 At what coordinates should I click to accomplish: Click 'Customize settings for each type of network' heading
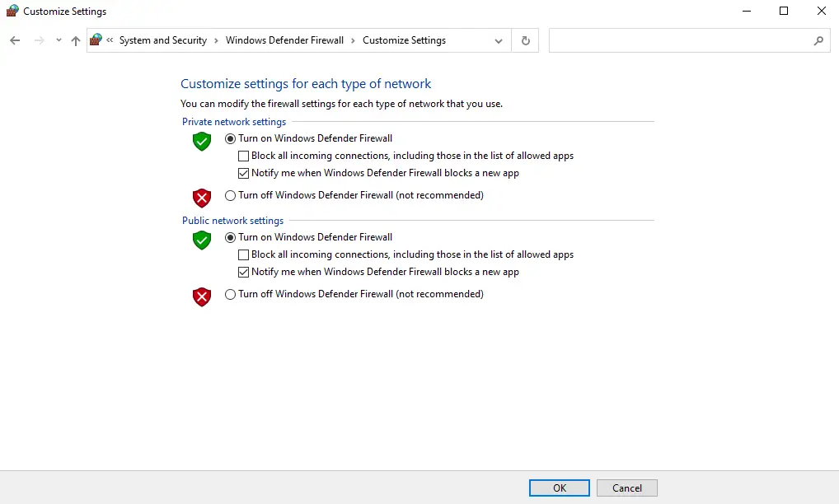(x=306, y=84)
